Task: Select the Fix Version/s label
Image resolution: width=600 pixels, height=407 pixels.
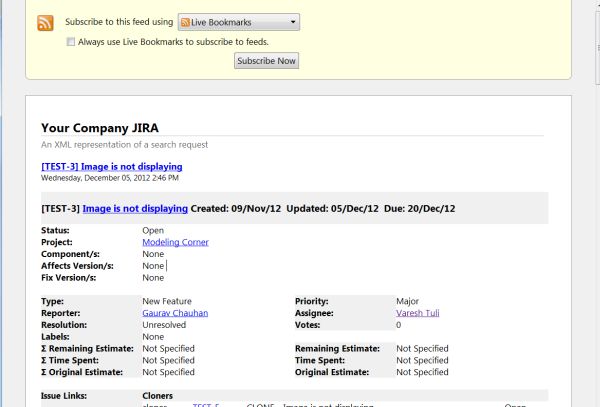Action: [68, 278]
